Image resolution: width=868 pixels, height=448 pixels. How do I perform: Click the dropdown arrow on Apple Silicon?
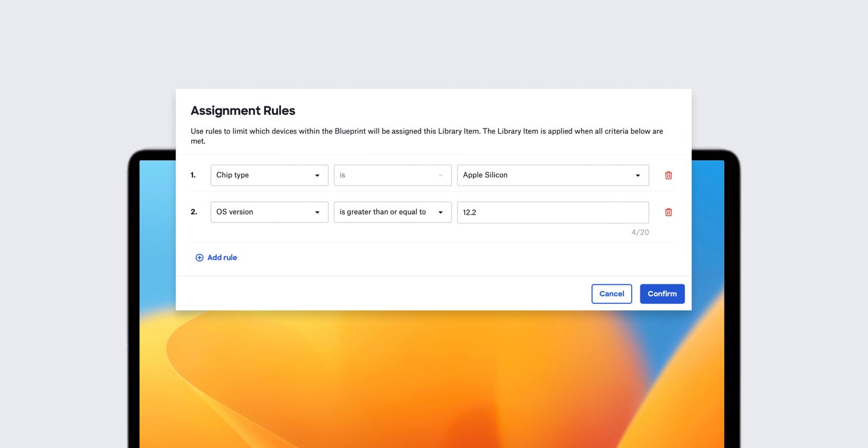[x=638, y=175]
